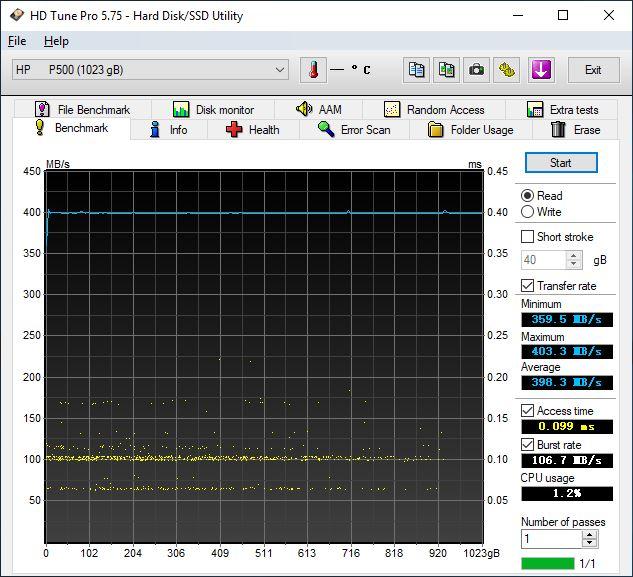Open the File Benchmark tab

(83, 109)
